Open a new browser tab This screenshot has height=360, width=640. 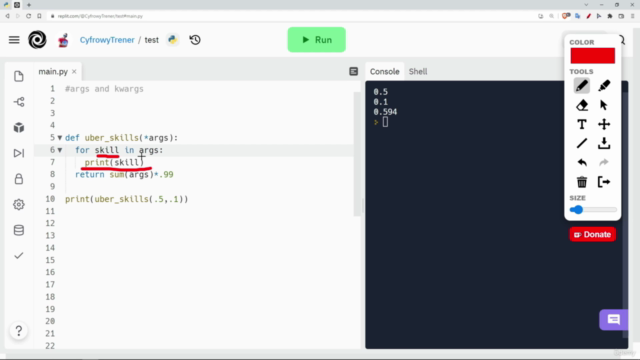pos(29,5)
